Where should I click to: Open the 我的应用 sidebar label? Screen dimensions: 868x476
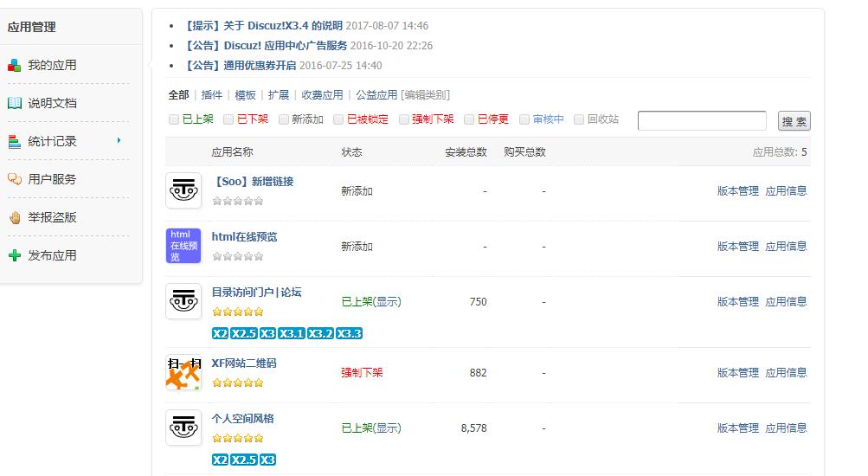(52, 65)
